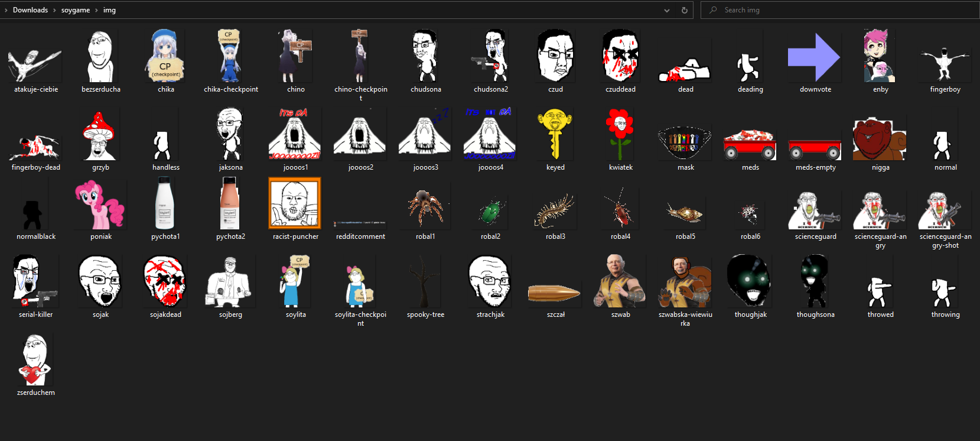The image size is (980, 441).
Task: Select the scienceguard image thumbnail
Action: (x=815, y=210)
